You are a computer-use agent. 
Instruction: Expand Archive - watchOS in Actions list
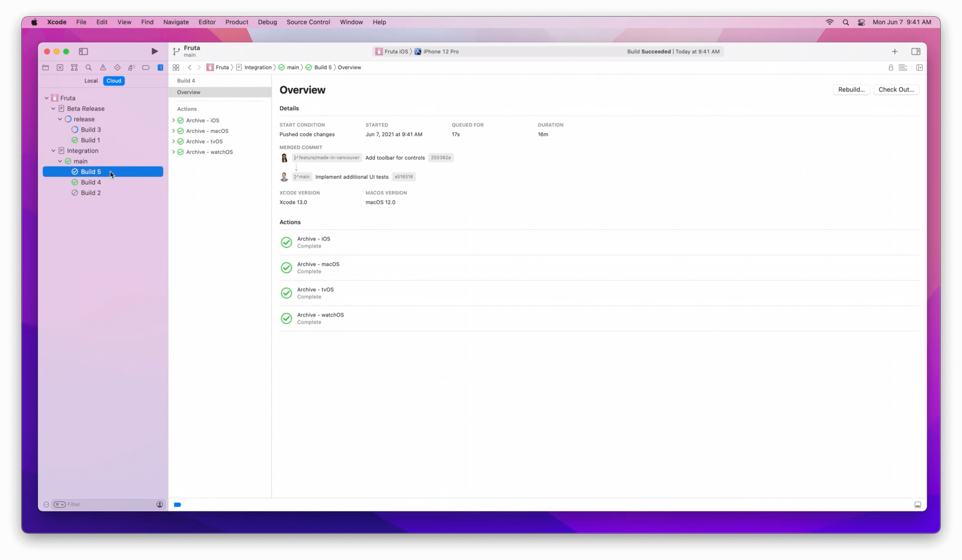tap(173, 152)
